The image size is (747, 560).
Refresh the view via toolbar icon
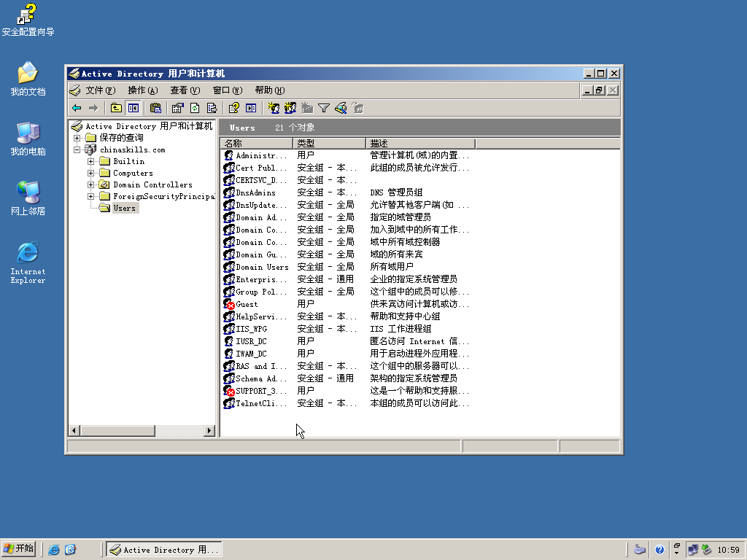pos(195,108)
